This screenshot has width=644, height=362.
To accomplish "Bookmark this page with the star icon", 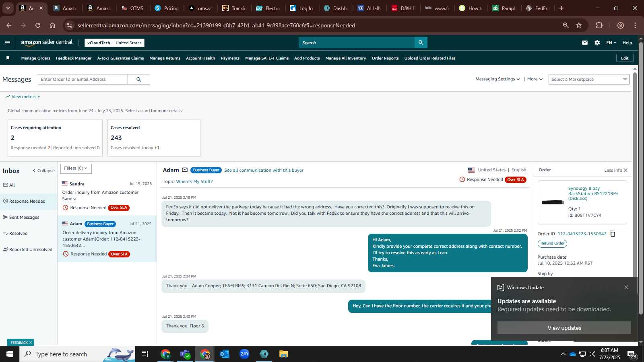I will coord(579,25).
